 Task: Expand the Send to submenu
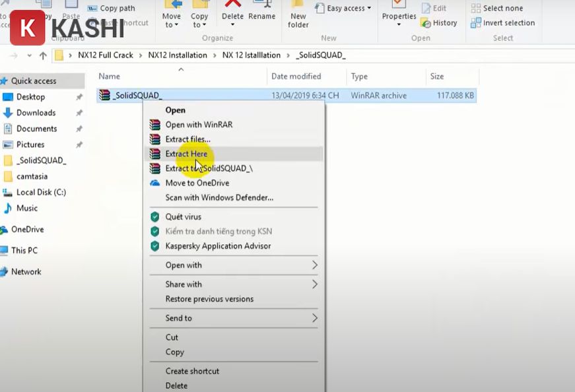click(x=314, y=318)
